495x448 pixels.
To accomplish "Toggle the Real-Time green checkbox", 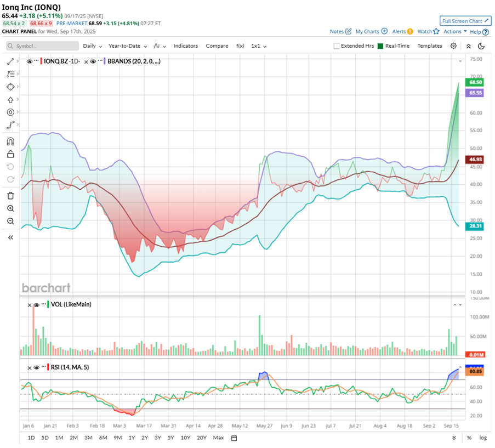I will coord(380,46).
